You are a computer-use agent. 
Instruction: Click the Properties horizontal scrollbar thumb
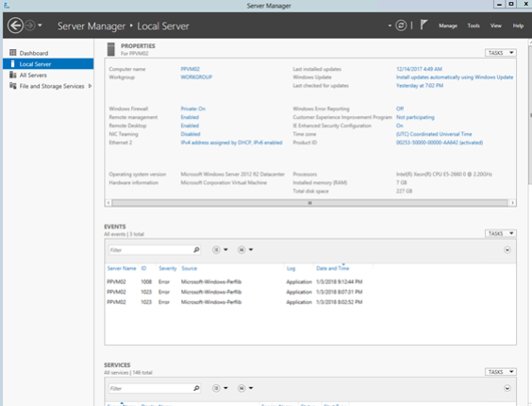[x=309, y=203]
